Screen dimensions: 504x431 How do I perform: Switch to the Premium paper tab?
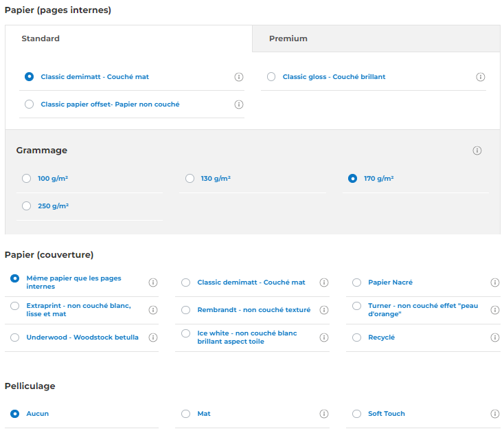pyautogui.click(x=288, y=38)
